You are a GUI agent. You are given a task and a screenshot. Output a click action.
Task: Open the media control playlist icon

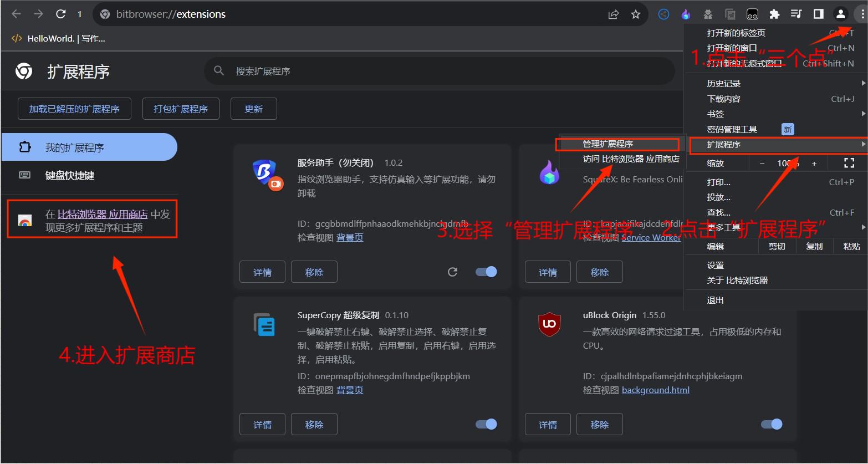[x=796, y=14]
